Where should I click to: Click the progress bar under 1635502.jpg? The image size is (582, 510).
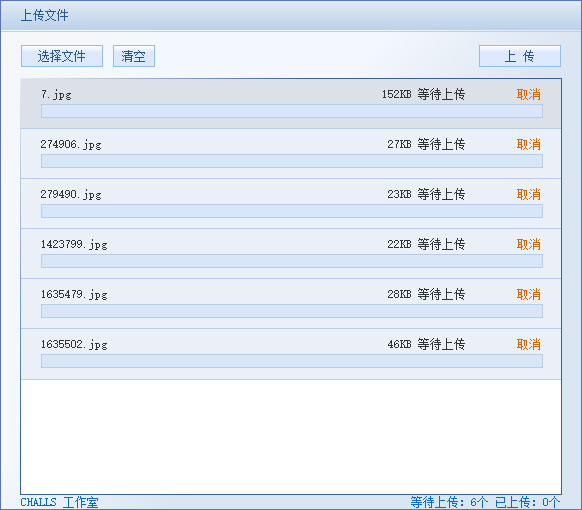click(292, 361)
